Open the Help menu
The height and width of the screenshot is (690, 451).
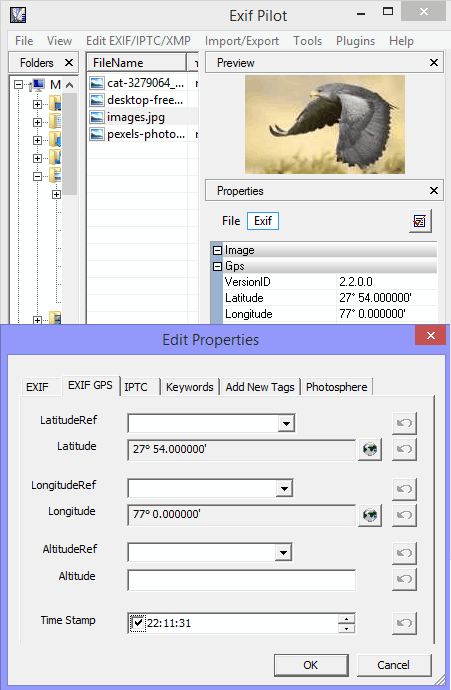coord(401,41)
